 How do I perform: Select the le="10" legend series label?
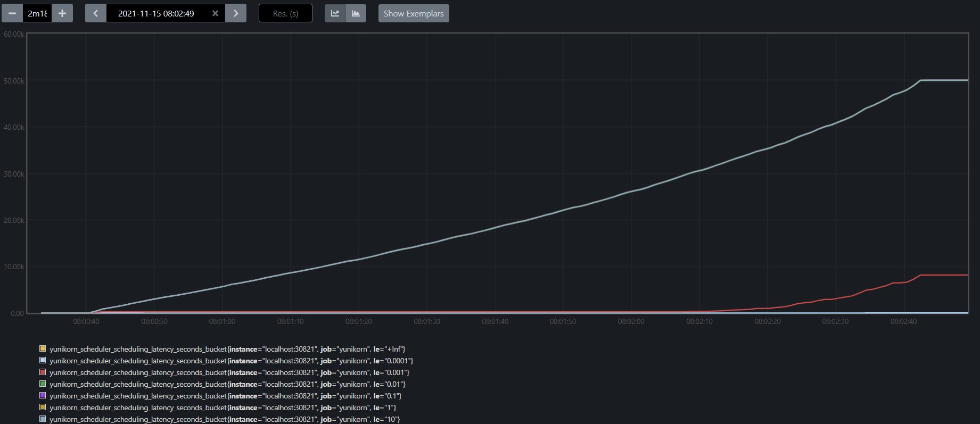point(224,419)
